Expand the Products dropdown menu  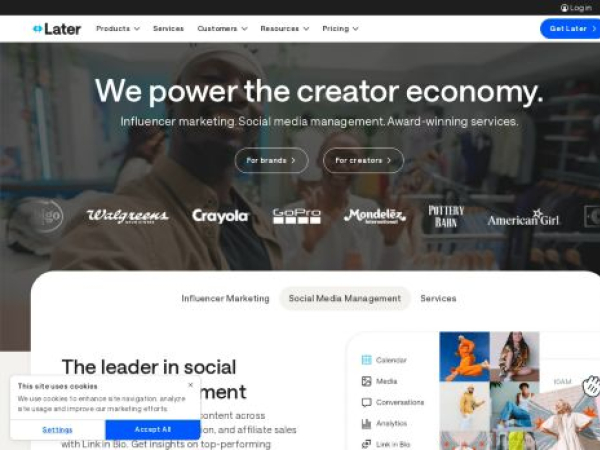coord(118,29)
